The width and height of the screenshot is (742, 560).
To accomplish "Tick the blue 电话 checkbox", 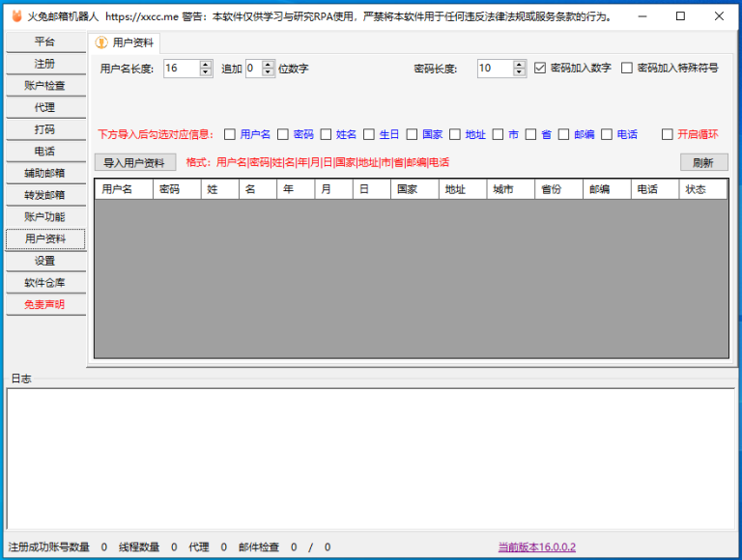I will (x=607, y=134).
